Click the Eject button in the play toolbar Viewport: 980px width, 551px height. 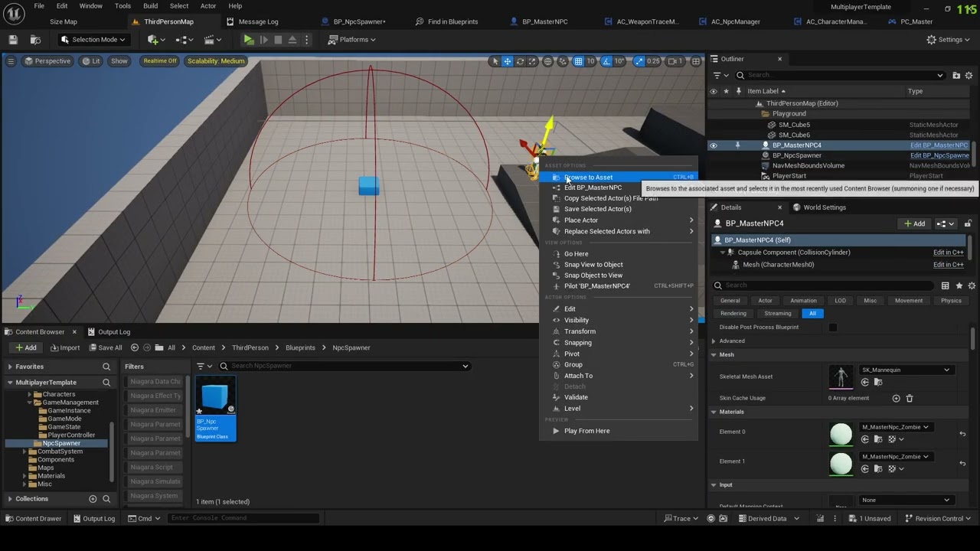292,40
